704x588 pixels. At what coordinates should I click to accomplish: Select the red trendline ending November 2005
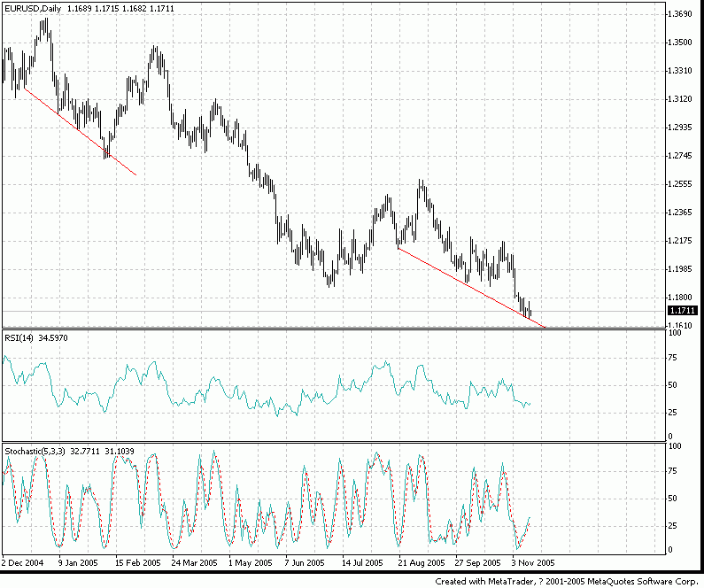coord(471,287)
